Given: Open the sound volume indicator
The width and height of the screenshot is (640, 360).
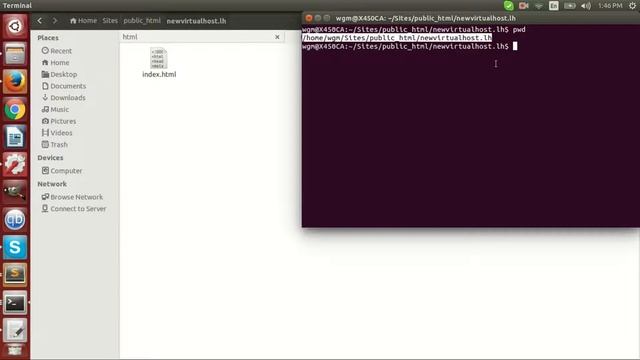Looking at the screenshot, I should coord(586,6).
